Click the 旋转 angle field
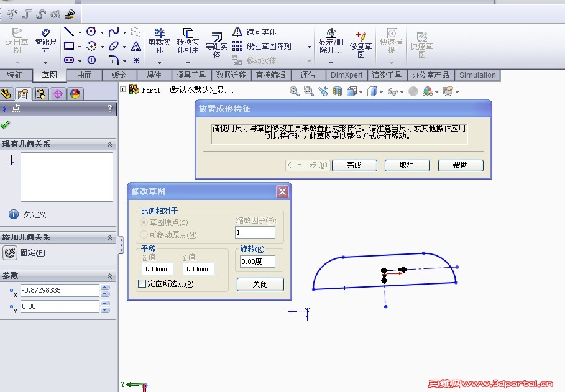The height and width of the screenshot is (392, 565). coord(257,261)
